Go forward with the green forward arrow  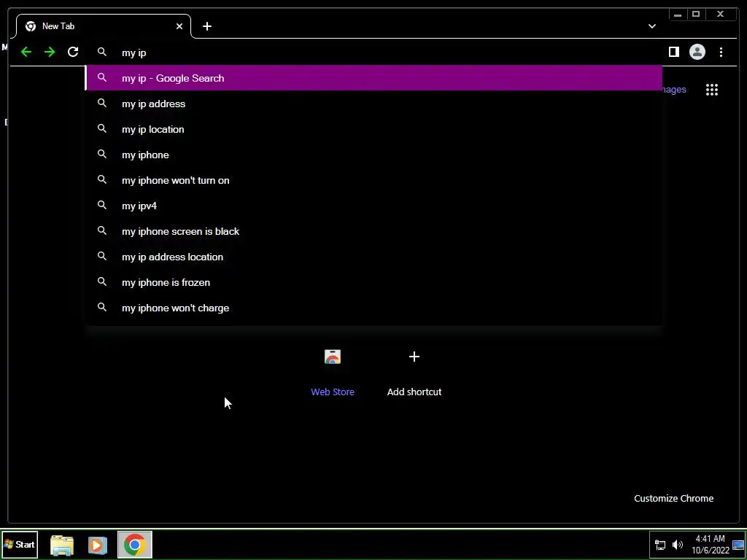pyautogui.click(x=50, y=52)
